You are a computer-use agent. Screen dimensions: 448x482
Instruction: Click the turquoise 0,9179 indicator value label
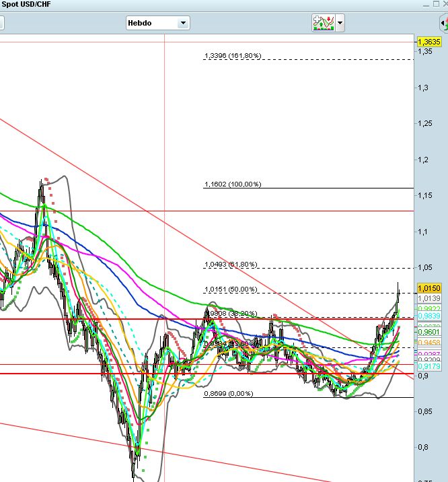pyautogui.click(x=429, y=366)
